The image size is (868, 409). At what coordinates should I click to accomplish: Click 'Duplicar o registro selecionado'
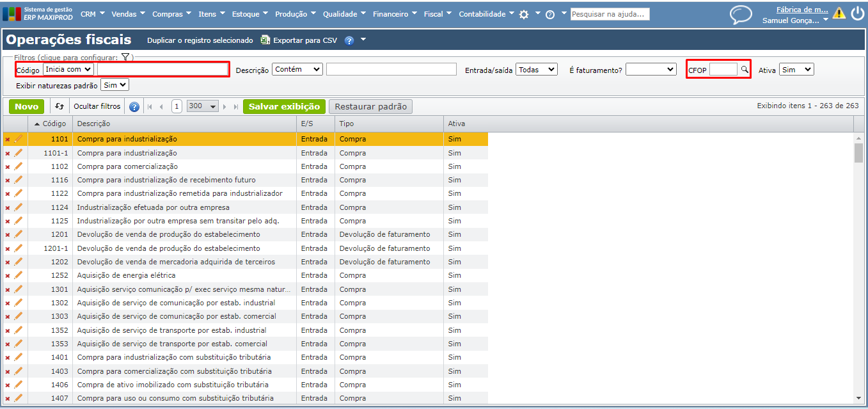pyautogui.click(x=200, y=40)
